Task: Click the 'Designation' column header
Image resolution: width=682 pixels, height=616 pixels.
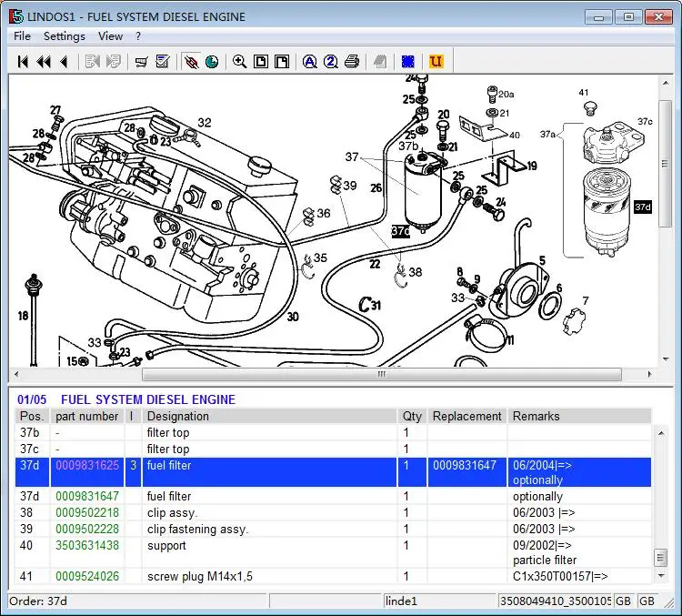Action: [270, 416]
